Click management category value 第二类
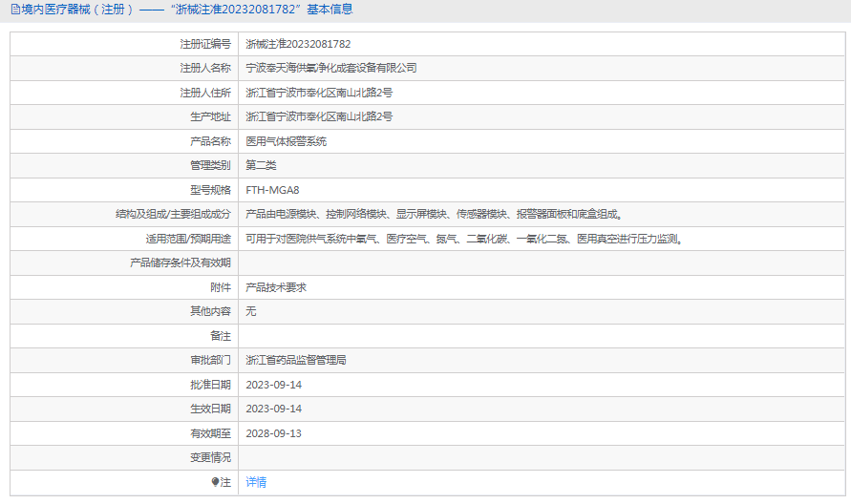 (x=261, y=165)
